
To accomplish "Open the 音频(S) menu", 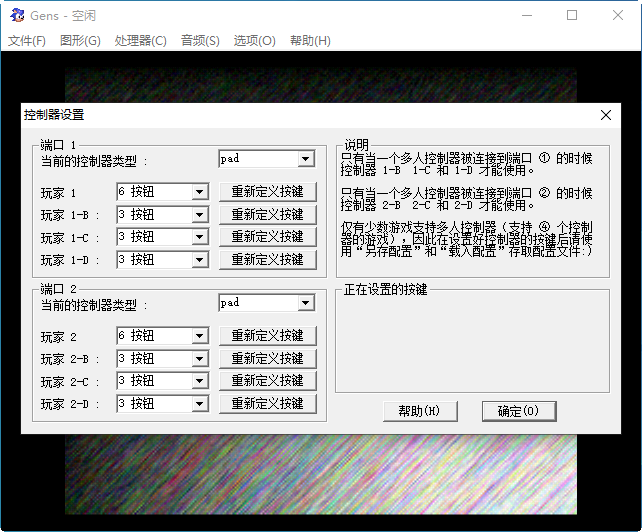I will pyautogui.click(x=200, y=41).
